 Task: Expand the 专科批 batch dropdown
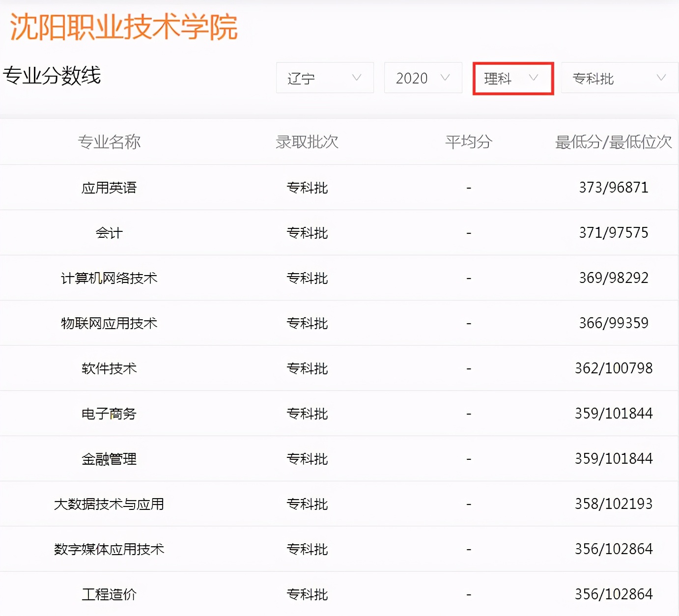point(619,78)
